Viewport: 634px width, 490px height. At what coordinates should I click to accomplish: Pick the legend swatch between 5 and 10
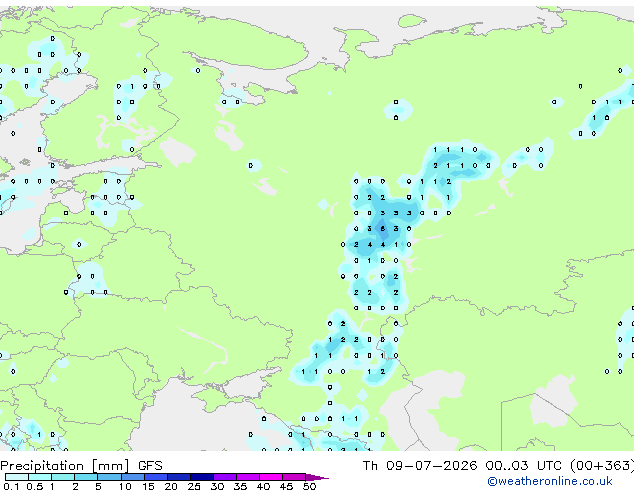point(109,477)
